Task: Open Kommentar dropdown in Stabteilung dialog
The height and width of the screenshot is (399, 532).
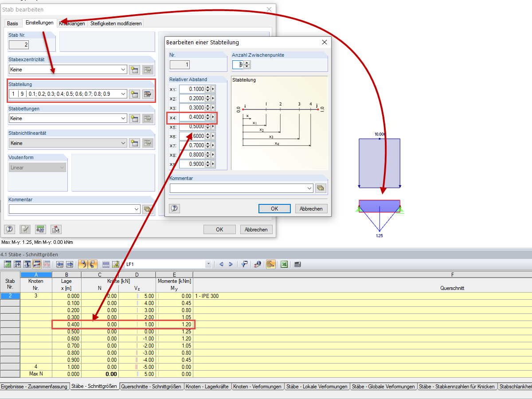Action: 309,188
